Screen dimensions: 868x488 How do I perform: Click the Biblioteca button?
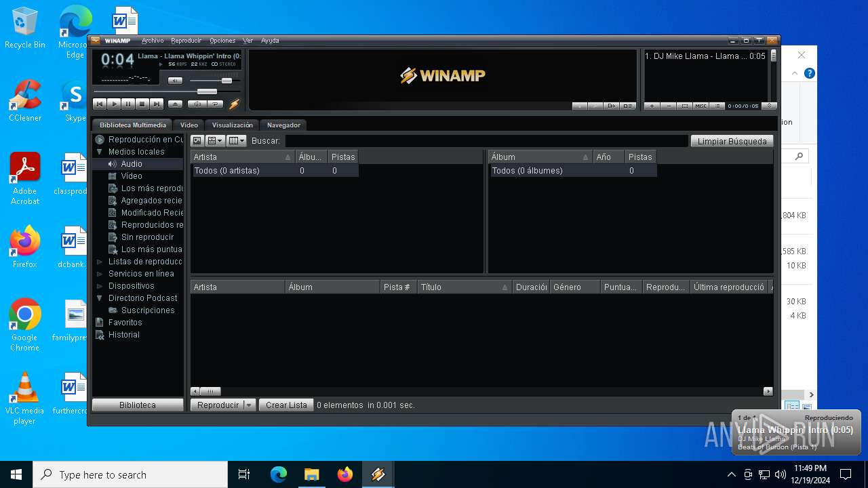tap(138, 405)
